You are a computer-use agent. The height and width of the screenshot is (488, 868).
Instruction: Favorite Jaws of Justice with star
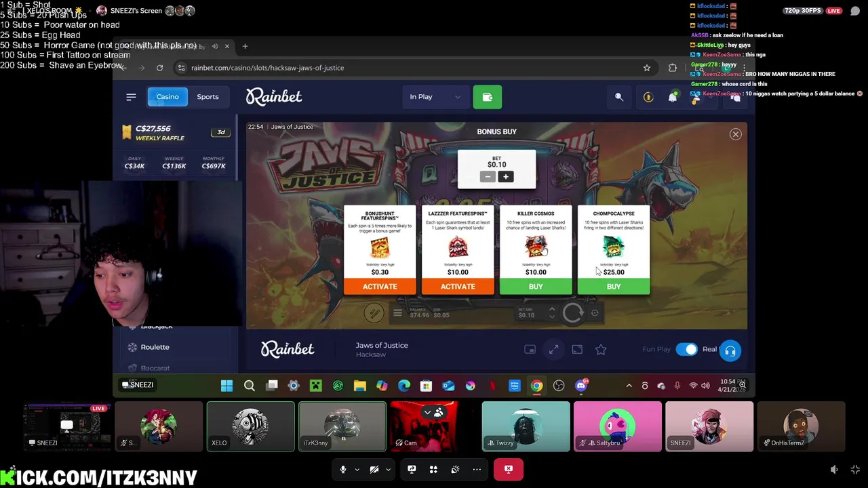tap(601, 350)
